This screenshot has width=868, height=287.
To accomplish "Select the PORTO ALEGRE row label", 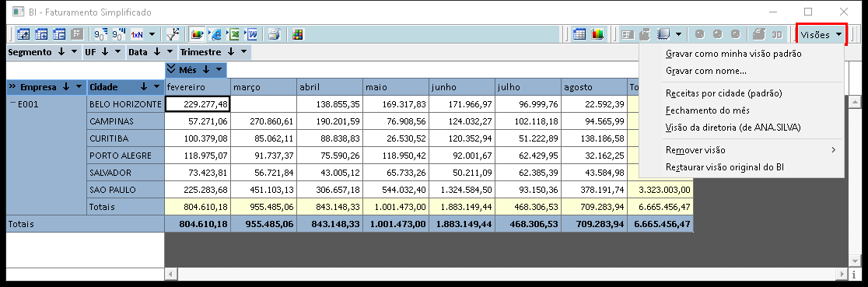I will (126, 155).
